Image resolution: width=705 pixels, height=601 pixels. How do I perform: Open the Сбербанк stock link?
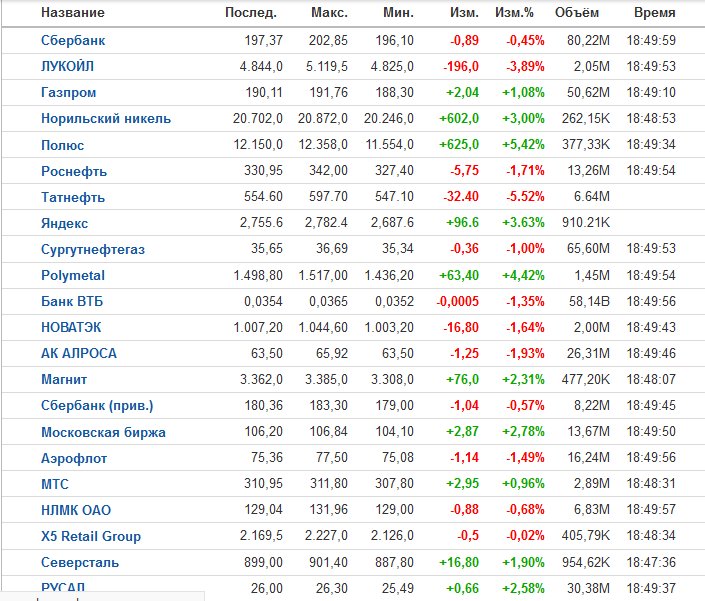pyautogui.click(x=73, y=40)
